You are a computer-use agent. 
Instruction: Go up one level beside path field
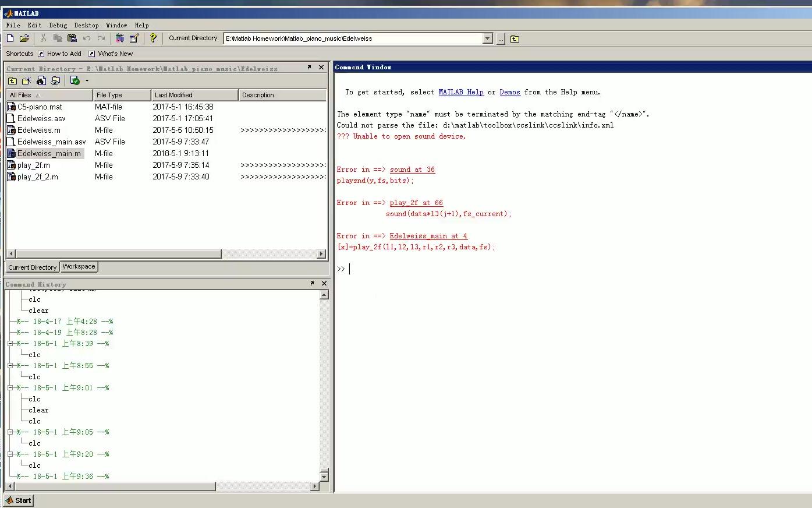click(515, 39)
